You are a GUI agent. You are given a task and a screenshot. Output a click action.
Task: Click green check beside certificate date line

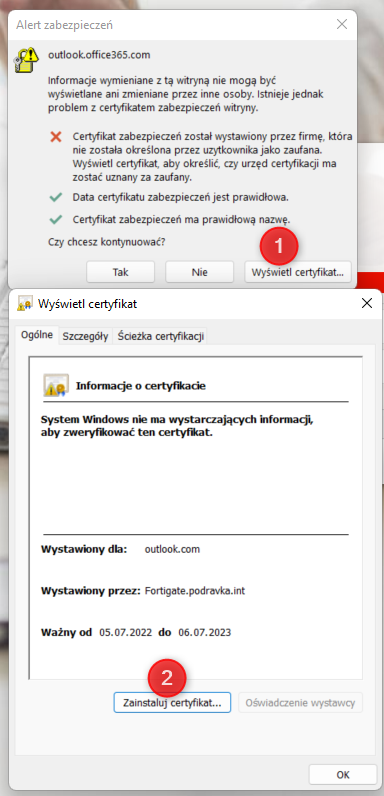(x=56, y=197)
